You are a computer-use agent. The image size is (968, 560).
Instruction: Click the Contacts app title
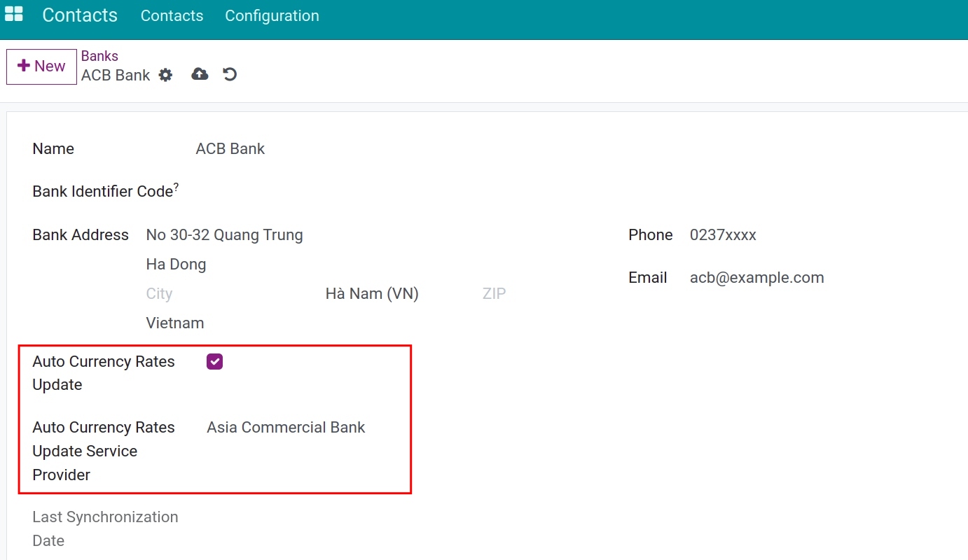[x=80, y=15]
